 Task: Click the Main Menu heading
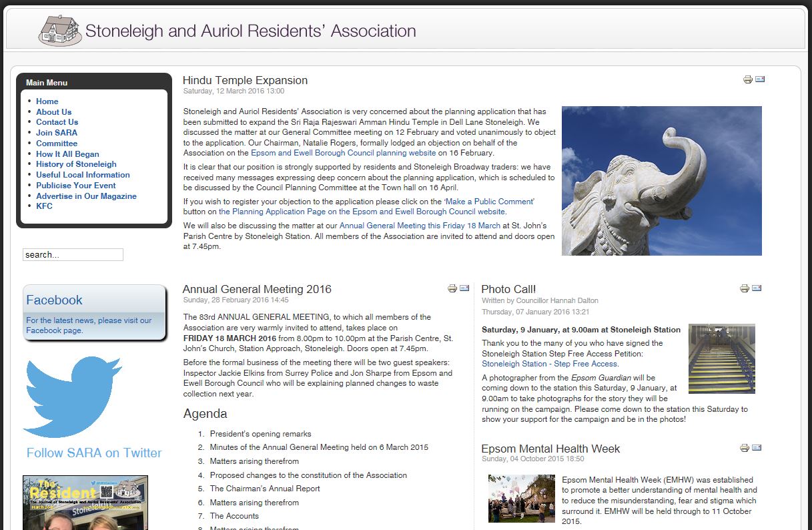click(x=47, y=83)
